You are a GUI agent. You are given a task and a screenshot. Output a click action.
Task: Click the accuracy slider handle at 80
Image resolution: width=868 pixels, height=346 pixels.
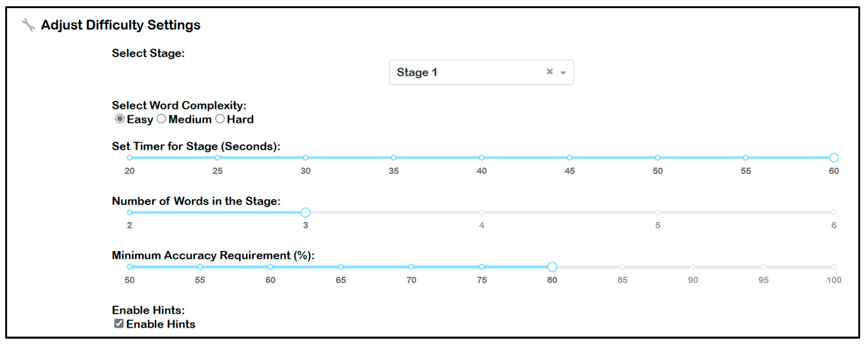point(552,267)
